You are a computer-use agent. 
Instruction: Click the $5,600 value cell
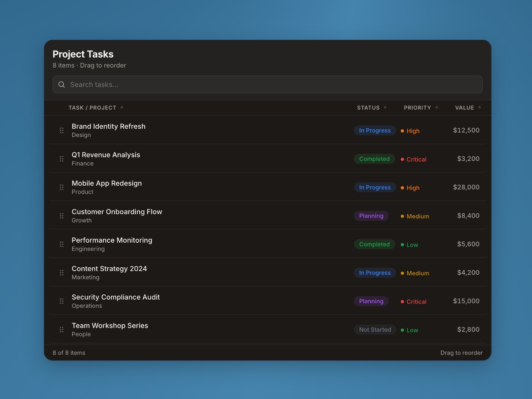click(x=468, y=244)
